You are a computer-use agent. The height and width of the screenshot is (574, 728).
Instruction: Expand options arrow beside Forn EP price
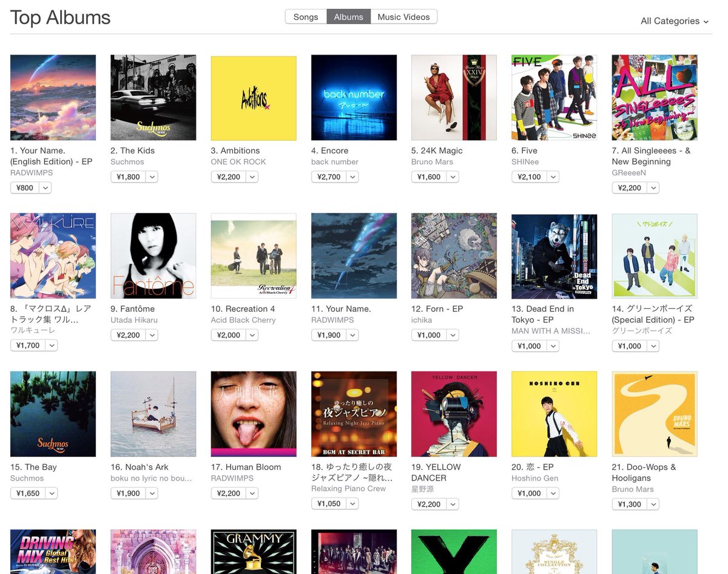tap(453, 335)
